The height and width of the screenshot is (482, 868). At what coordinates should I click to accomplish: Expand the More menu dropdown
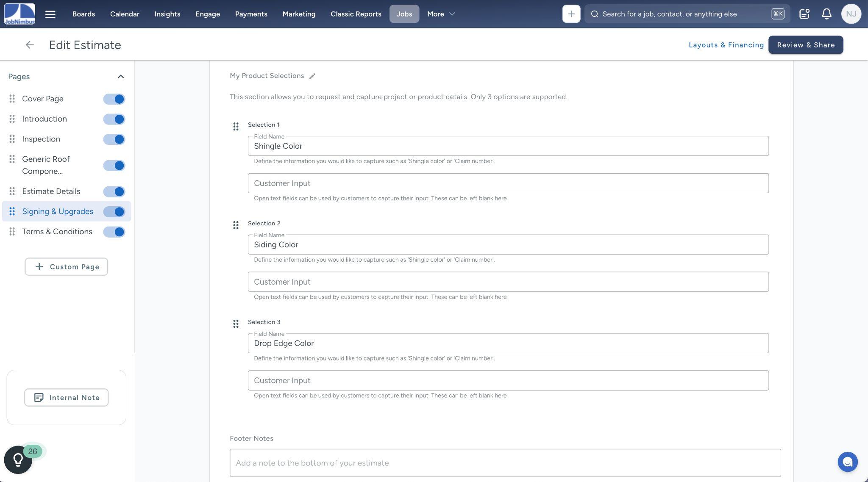(441, 14)
